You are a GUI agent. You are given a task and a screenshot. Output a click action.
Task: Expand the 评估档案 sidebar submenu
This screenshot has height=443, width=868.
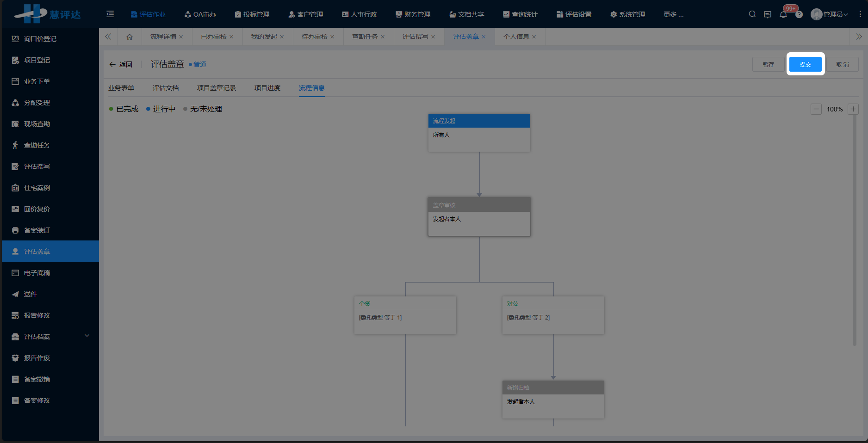coord(87,336)
